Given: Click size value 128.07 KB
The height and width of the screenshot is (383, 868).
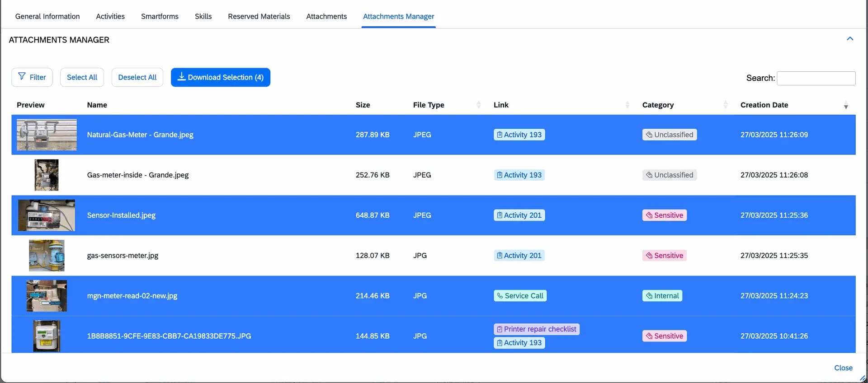Looking at the screenshot, I should point(373,256).
